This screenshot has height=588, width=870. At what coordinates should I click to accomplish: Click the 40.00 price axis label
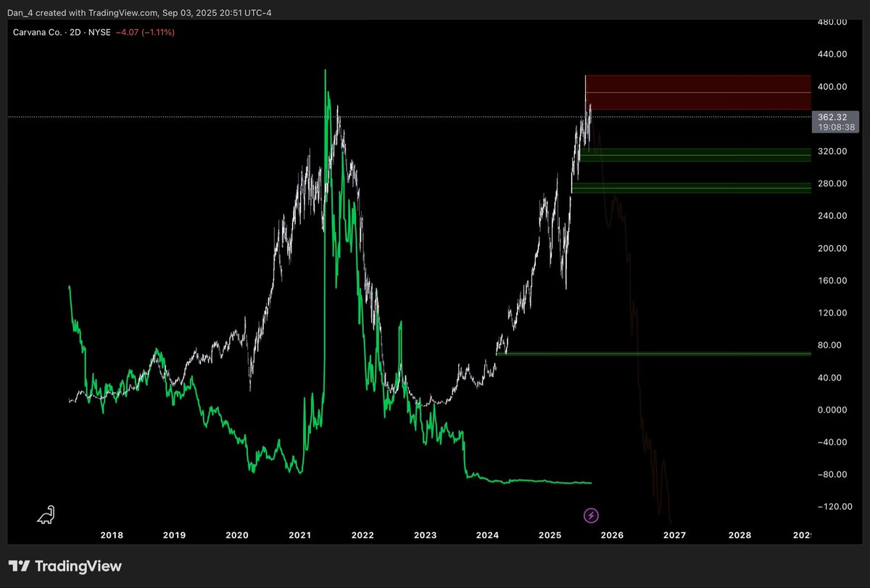click(830, 378)
